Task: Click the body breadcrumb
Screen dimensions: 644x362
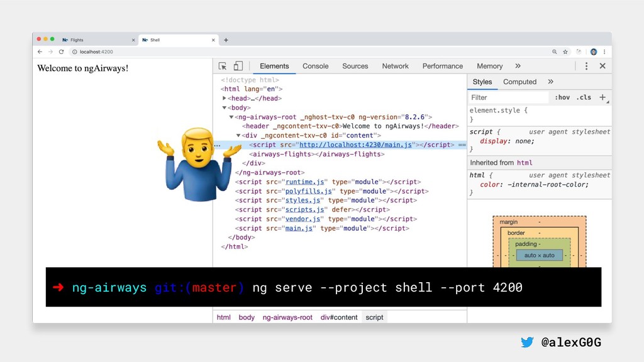Action: tap(247, 317)
